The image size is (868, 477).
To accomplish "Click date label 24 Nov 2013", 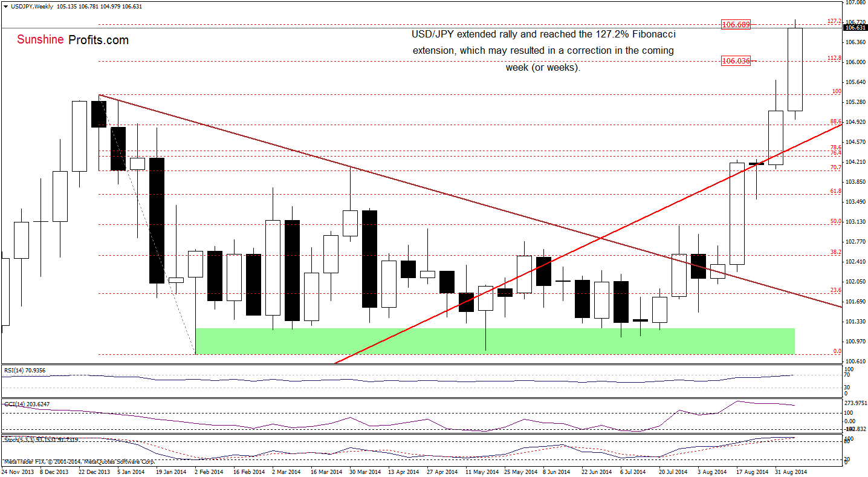I will 18,472.
